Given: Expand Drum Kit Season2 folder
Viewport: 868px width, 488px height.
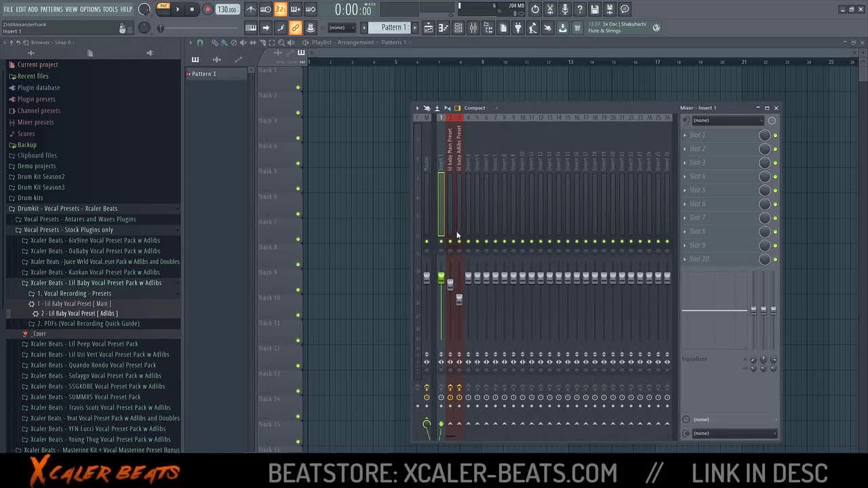Looking at the screenshot, I should click(41, 177).
